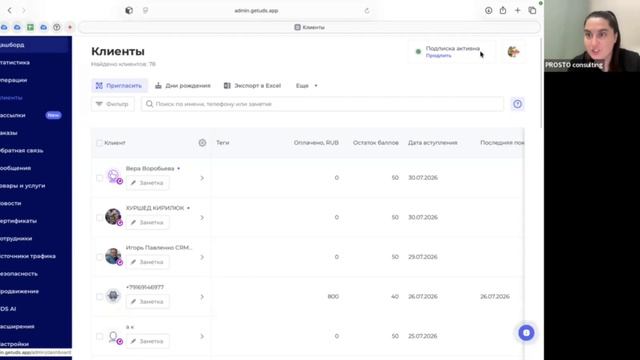Click avatar of client +79169446977
Viewport: 640px width, 360px height.
[113, 296]
